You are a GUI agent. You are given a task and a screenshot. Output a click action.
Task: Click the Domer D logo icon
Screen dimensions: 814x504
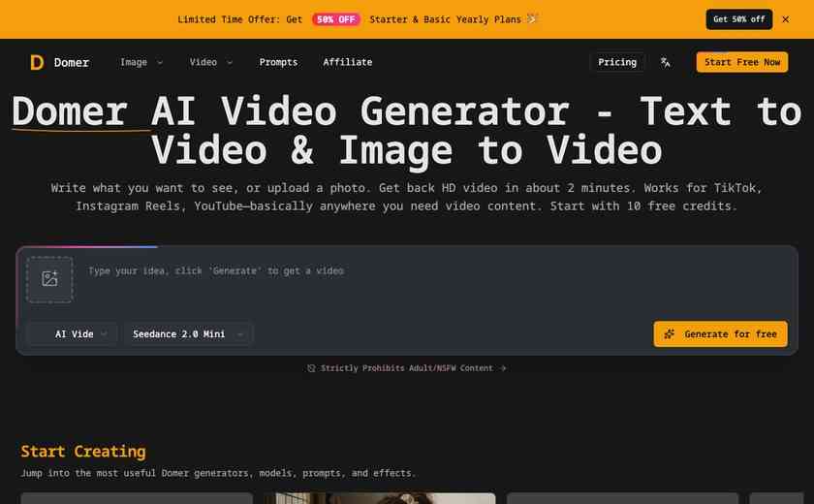click(37, 62)
